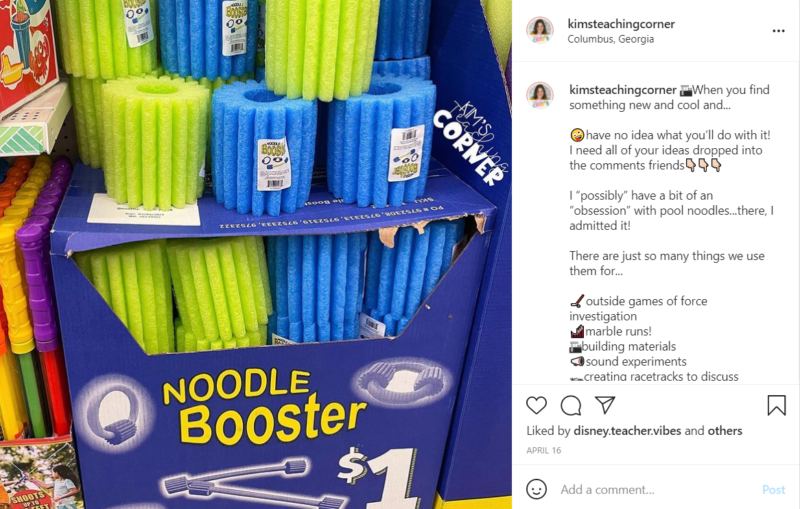Click the Add a comment field

click(656, 490)
